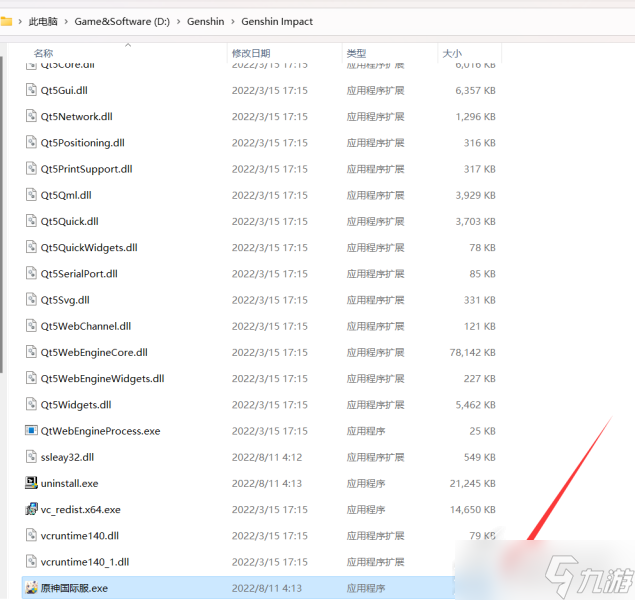This screenshot has height=600, width=635.
Task: Click the ssleay32.dll file icon
Action: (31, 456)
